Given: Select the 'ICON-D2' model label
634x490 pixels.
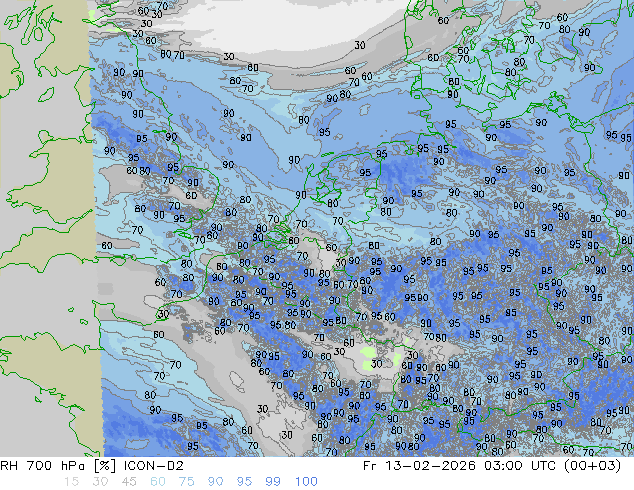Looking at the screenshot, I should tap(154, 466).
